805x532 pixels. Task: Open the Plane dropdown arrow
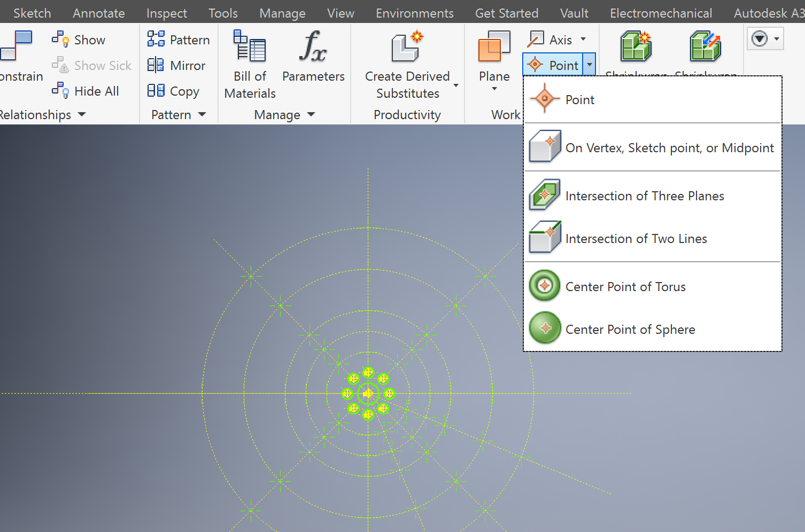pyautogui.click(x=494, y=89)
